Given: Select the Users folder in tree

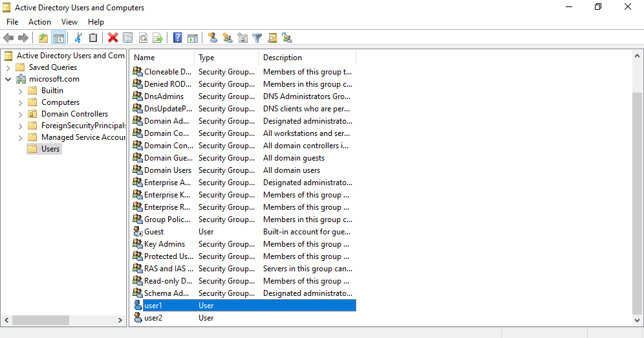Looking at the screenshot, I should (45, 149).
